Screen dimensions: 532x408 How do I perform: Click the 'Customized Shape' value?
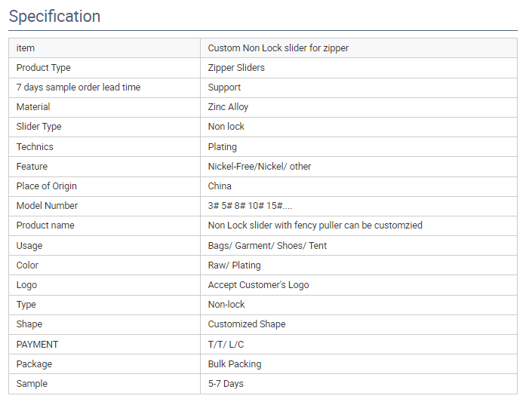point(247,324)
